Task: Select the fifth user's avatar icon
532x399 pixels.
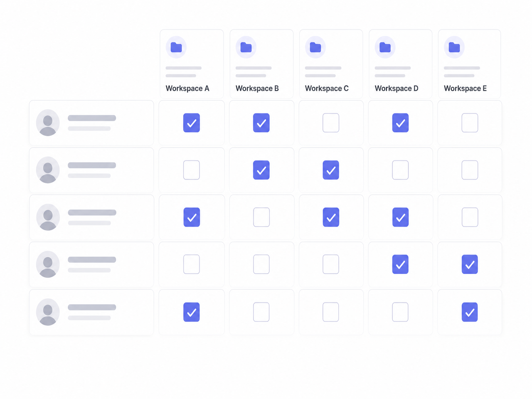Action: coord(48,312)
